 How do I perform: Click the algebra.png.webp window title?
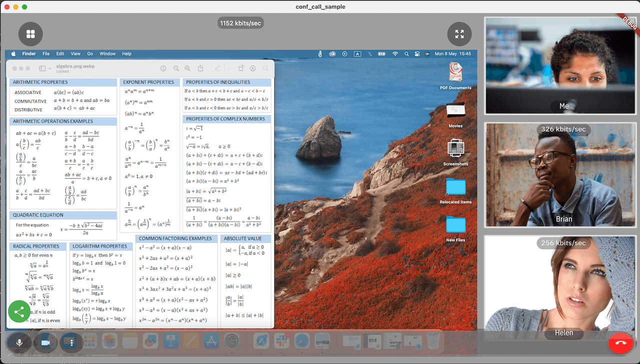pos(75,66)
